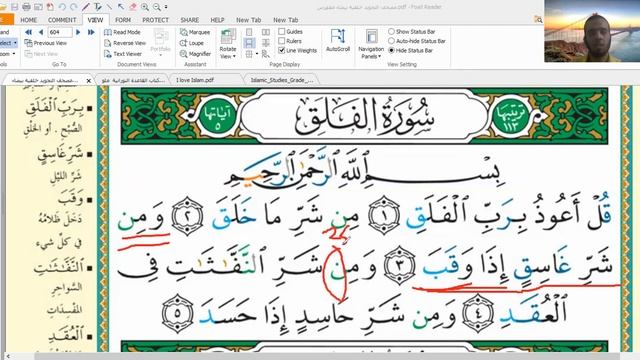Expand the split view dropdown arrow

pos(257,54)
